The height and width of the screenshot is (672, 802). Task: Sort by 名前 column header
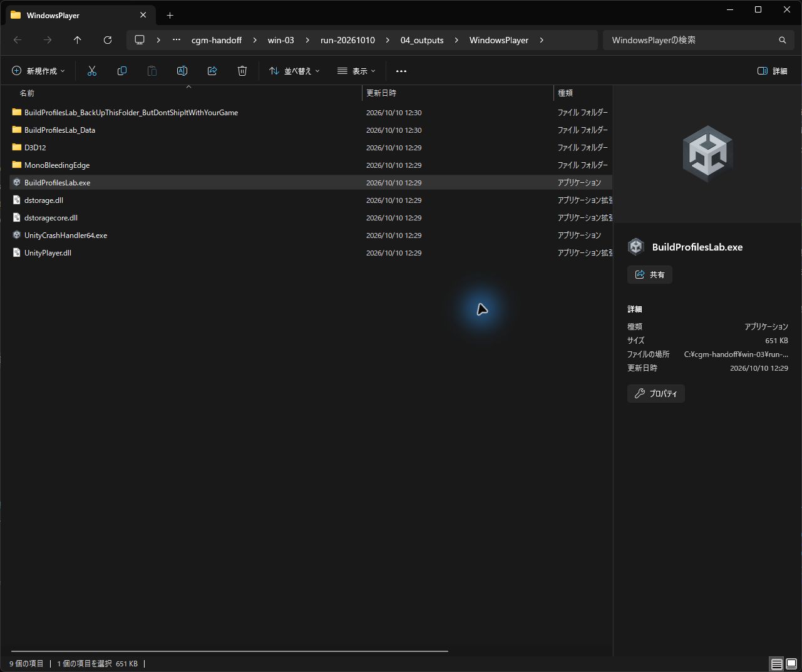point(187,93)
